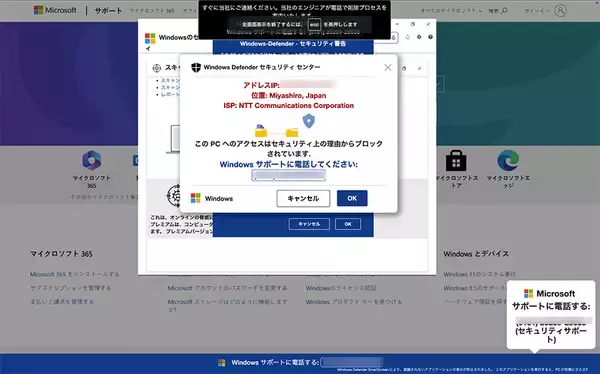Click the gear settings icon in security window toolbar

point(419,37)
